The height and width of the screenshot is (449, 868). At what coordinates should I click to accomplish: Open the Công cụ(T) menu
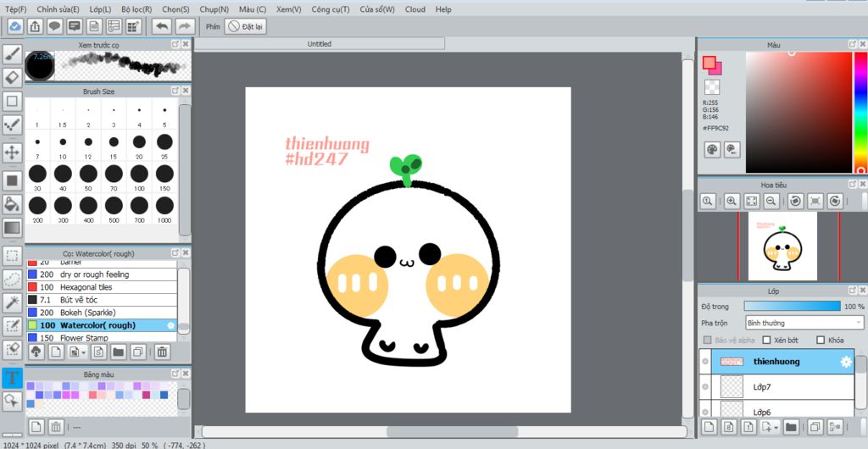(x=331, y=9)
